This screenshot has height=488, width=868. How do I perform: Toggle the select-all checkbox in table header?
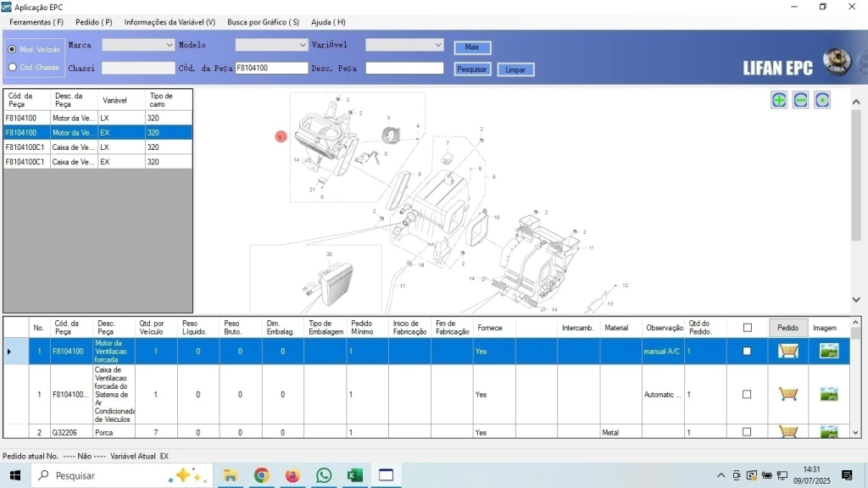tap(747, 328)
